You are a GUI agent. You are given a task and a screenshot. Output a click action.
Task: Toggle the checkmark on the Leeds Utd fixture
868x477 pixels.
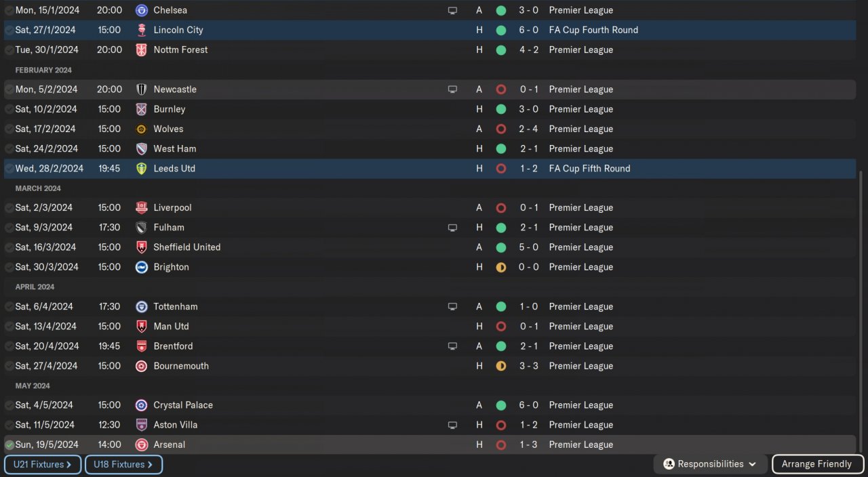coord(9,169)
